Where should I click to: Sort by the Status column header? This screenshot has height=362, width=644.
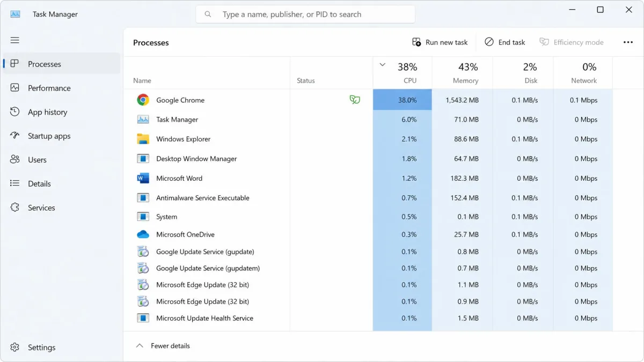pos(306,80)
